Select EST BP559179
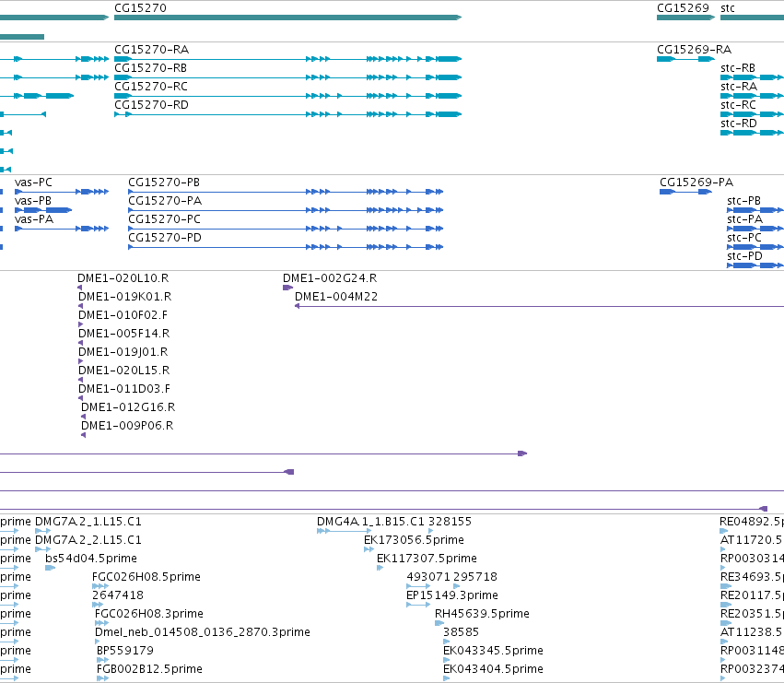784x683 pixels. click(102, 661)
